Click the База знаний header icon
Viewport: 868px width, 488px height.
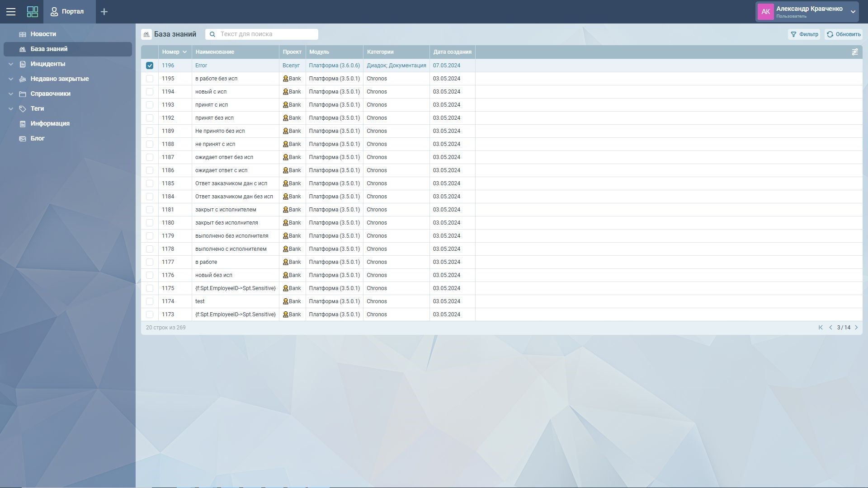coord(146,34)
